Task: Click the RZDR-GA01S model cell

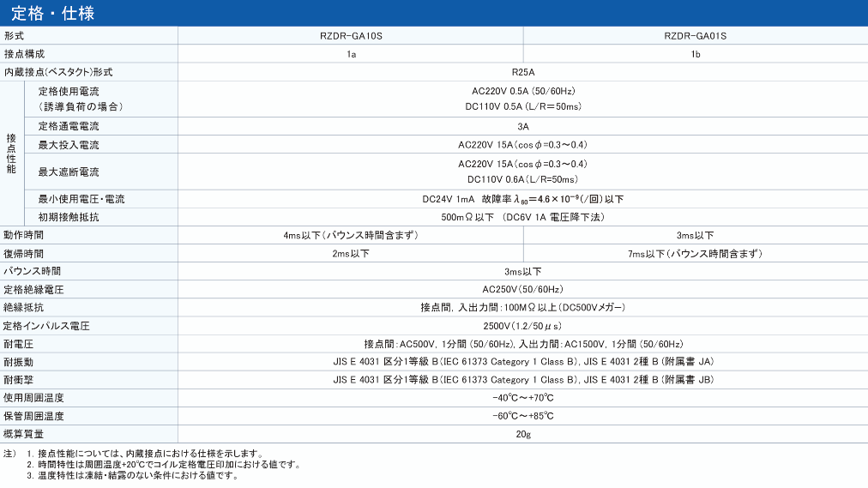Action: point(696,36)
